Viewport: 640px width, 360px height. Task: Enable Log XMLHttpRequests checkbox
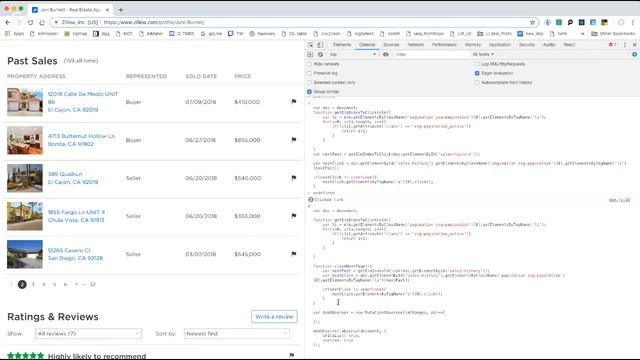coord(477,64)
